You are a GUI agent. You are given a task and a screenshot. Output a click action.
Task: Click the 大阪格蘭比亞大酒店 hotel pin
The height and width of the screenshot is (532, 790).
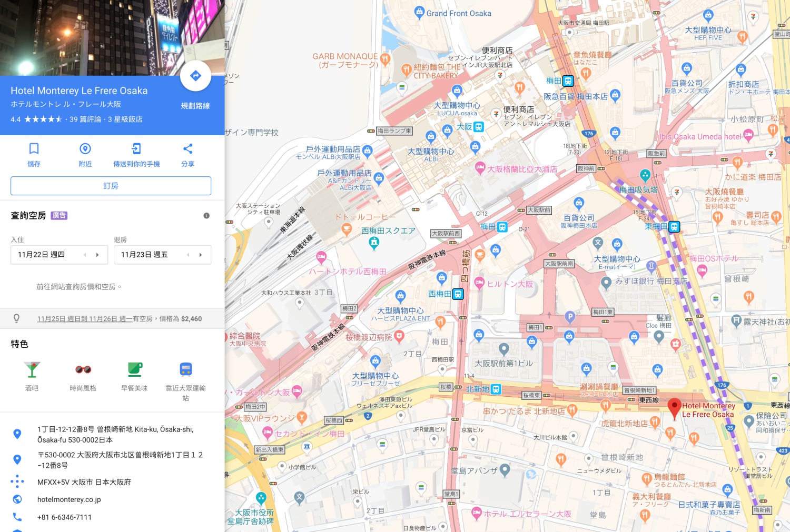(x=480, y=168)
